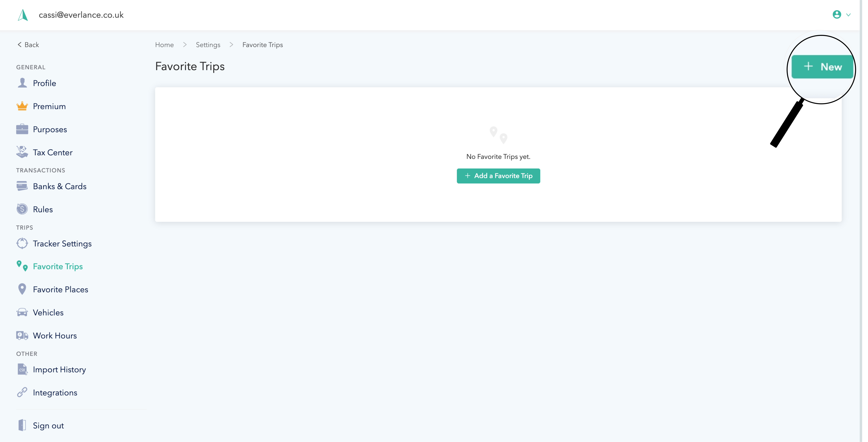Click cassi@everlance.co.uk account email

coord(81,15)
